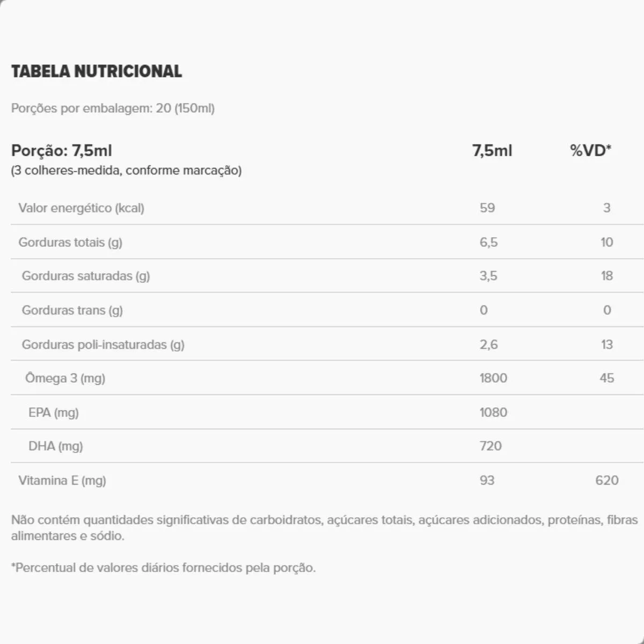Click the colheres-medida serving description text
Screen dimensions: 644x644
pos(126,171)
